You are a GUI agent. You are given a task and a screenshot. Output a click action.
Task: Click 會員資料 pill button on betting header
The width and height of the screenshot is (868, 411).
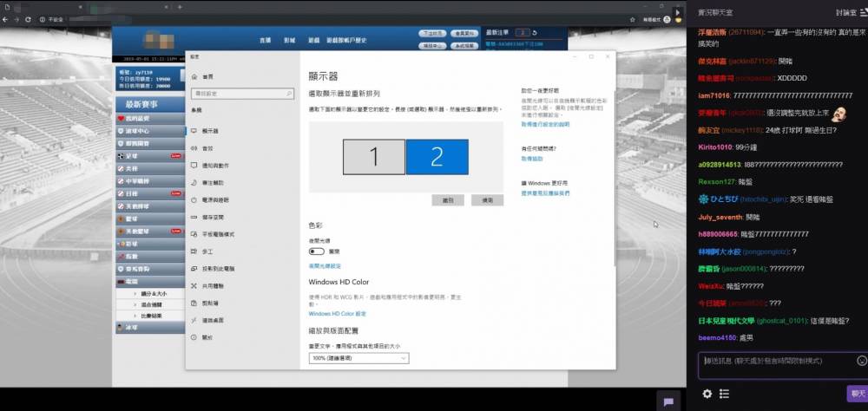pos(464,33)
